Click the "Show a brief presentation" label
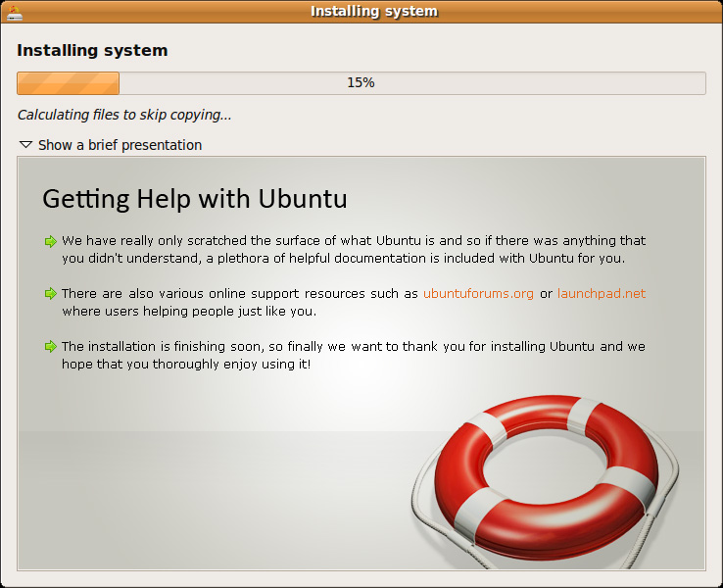The image size is (723, 588). point(120,145)
